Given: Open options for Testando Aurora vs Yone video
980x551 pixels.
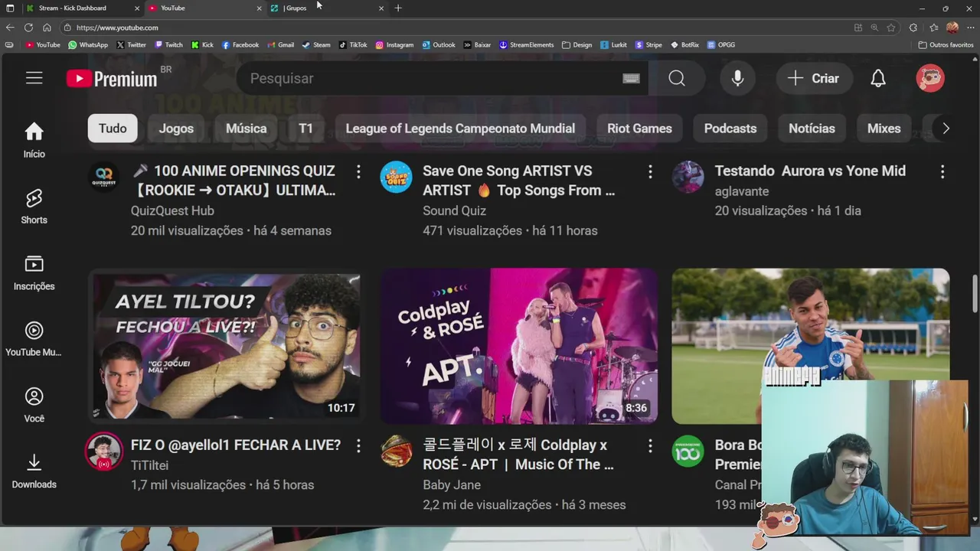Looking at the screenshot, I should [x=942, y=171].
